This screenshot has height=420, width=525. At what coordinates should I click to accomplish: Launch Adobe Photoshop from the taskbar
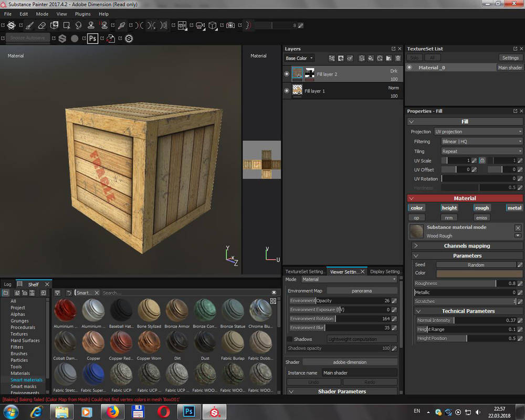(x=189, y=411)
